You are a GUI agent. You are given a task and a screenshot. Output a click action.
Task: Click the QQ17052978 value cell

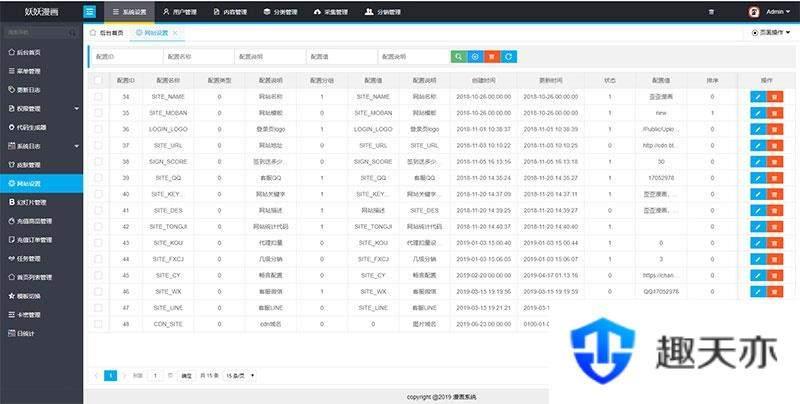click(x=661, y=292)
